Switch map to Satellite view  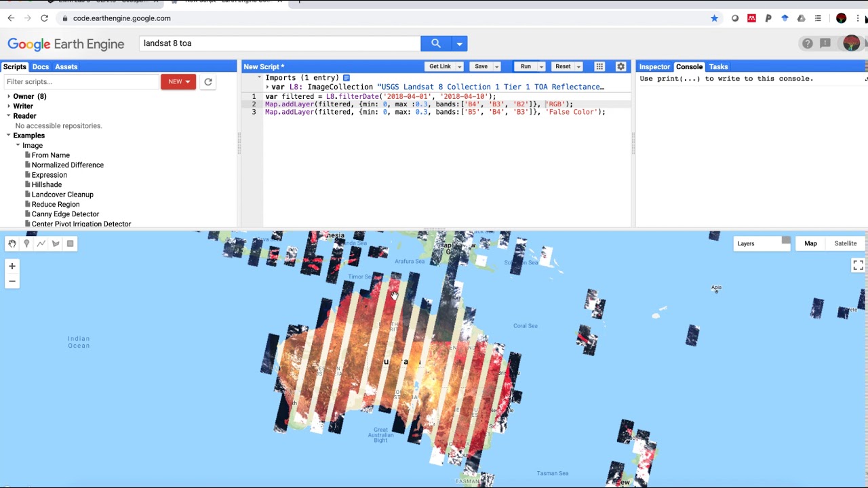[846, 243]
